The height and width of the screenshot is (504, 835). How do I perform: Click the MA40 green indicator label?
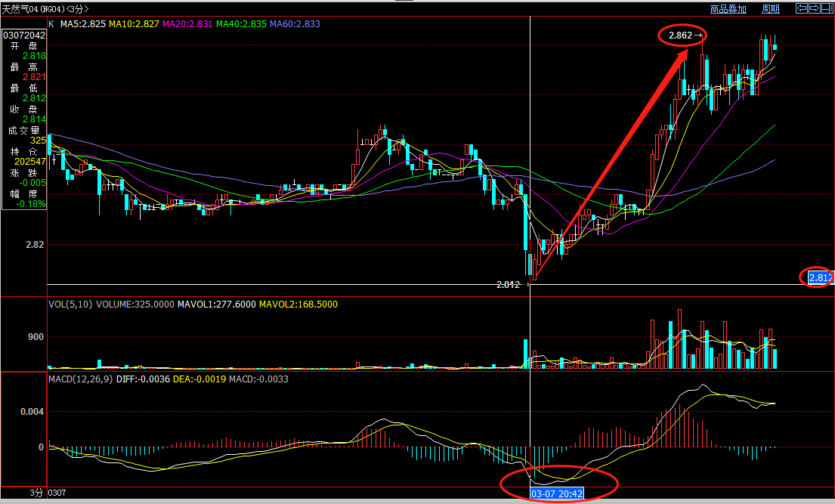click(241, 24)
